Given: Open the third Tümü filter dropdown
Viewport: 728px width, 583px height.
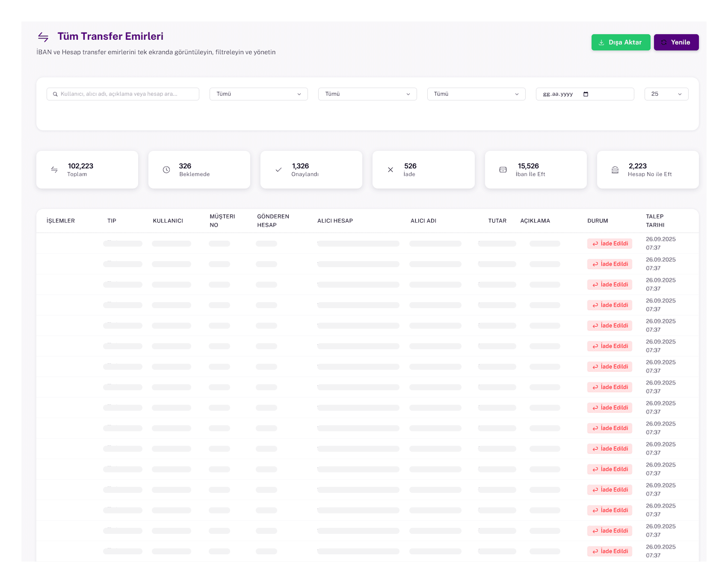Looking at the screenshot, I should click(x=476, y=94).
